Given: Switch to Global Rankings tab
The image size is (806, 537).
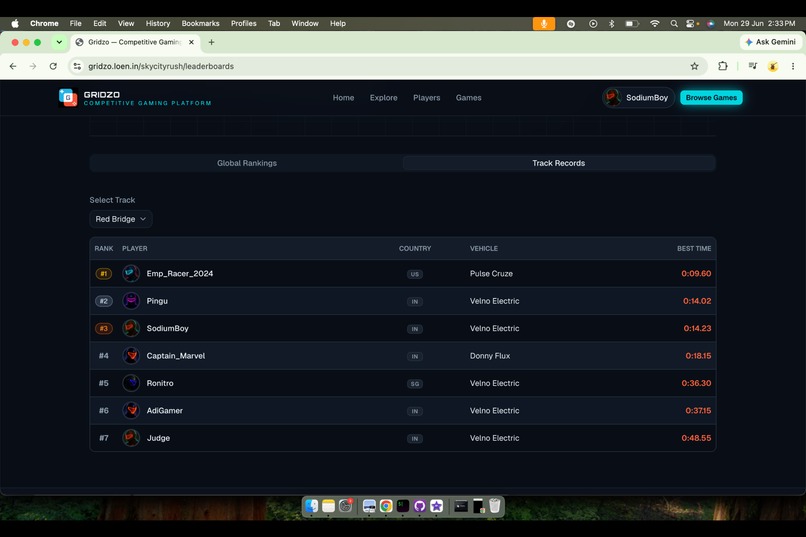Looking at the screenshot, I should pyautogui.click(x=247, y=163).
